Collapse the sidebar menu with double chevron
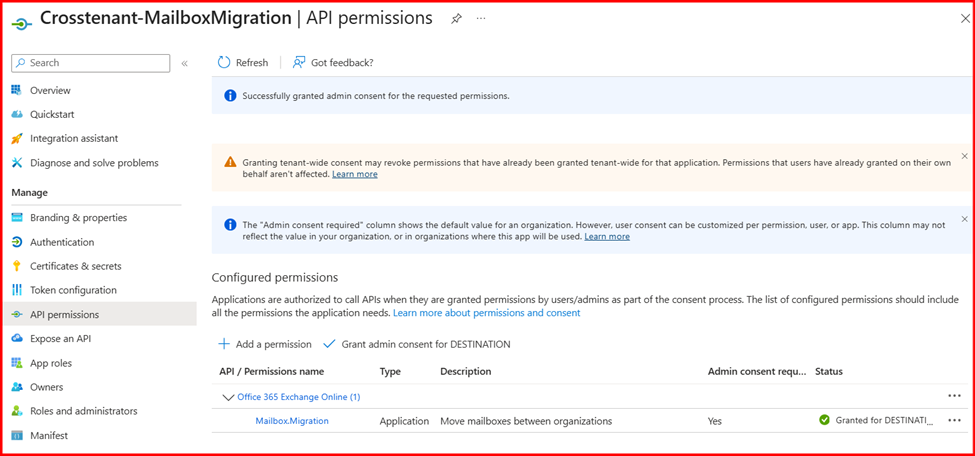Image resolution: width=975 pixels, height=456 pixels. pyautogui.click(x=184, y=63)
